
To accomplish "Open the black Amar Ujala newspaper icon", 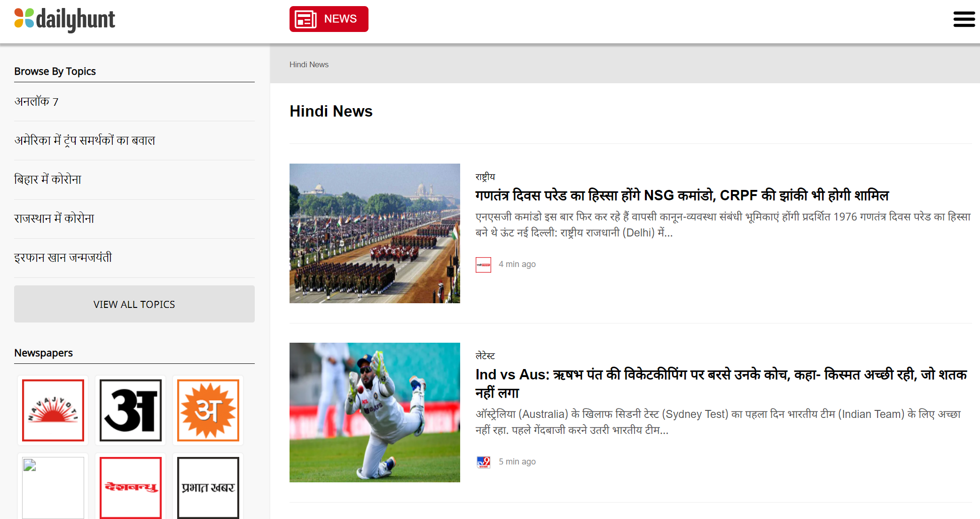I will (x=131, y=410).
